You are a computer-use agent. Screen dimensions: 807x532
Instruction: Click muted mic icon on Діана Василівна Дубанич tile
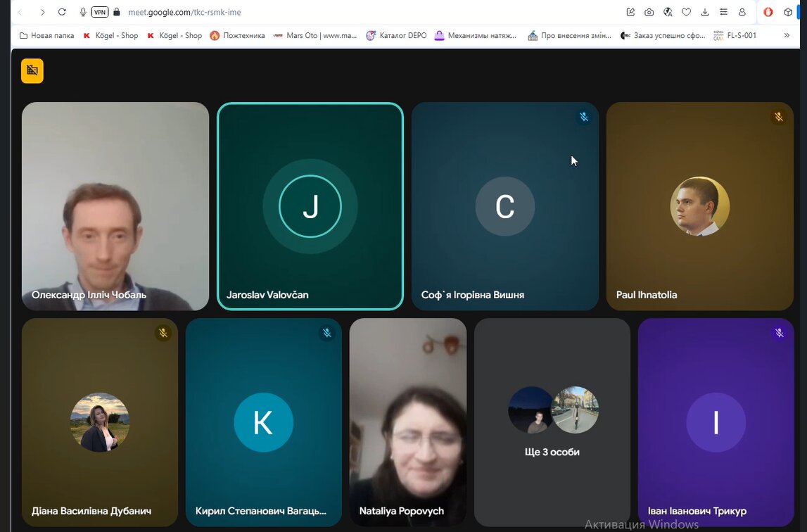163,334
